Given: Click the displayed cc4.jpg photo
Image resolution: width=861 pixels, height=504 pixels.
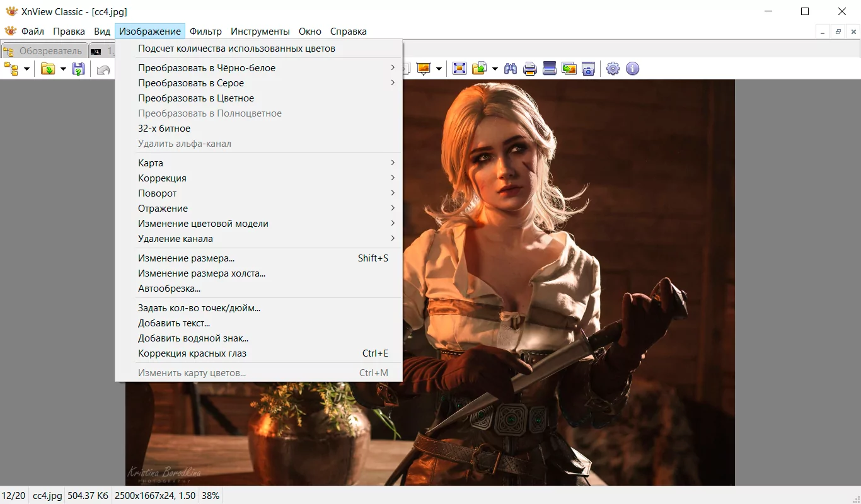Looking at the screenshot, I should click(x=567, y=282).
